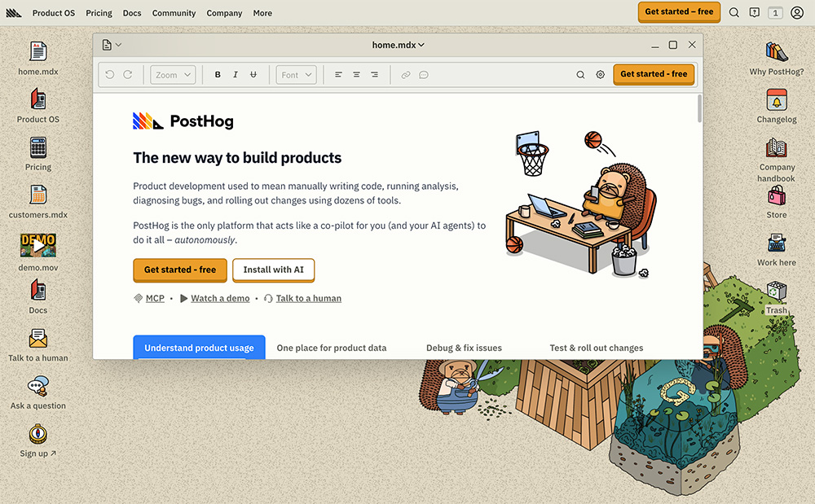Open the active windows counter button
The image size is (815, 504).
point(776,12)
